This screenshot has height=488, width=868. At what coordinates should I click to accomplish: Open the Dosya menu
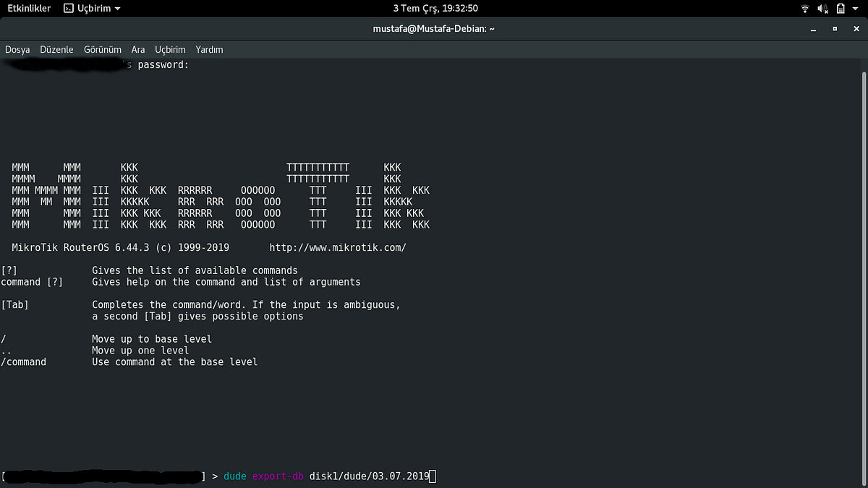[x=17, y=50]
